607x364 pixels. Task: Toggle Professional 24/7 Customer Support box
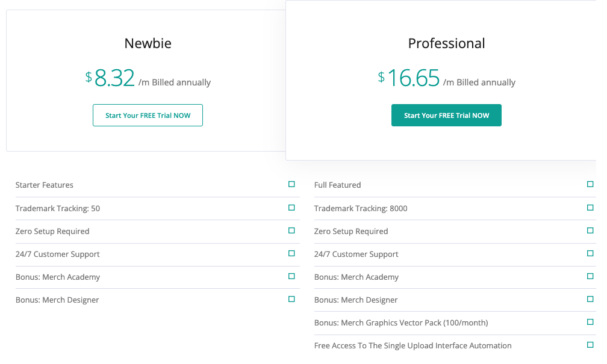pos(590,253)
